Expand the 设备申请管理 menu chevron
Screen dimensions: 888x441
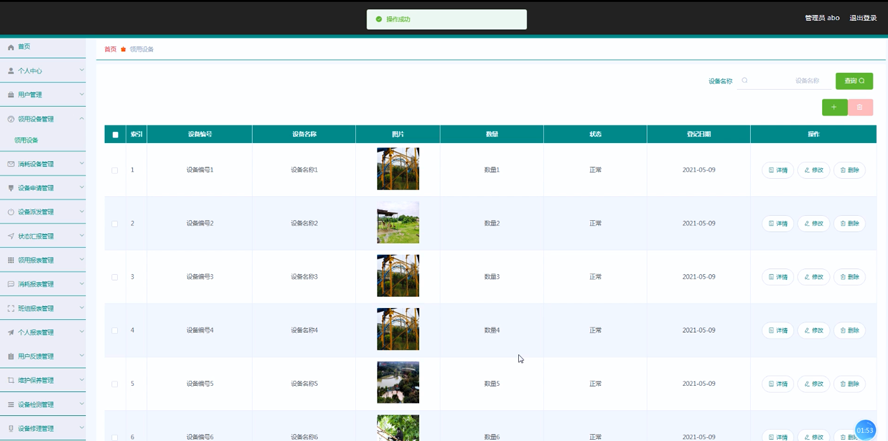(82, 187)
